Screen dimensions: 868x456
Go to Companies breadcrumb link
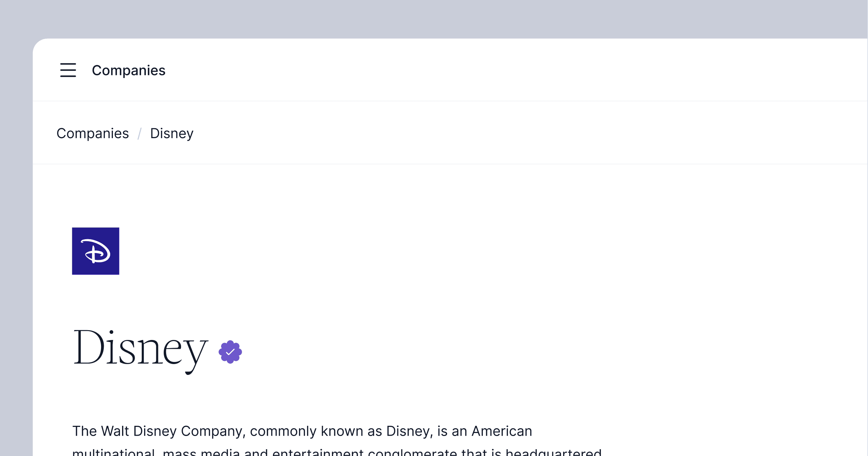tap(93, 133)
